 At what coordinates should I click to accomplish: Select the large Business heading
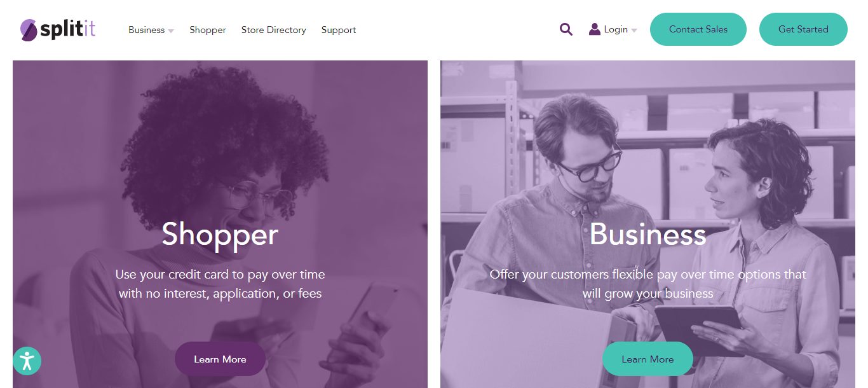click(x=648, y=234)
